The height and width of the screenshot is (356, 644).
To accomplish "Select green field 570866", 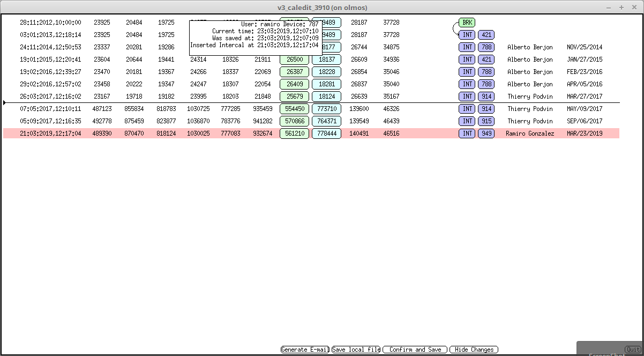I will 295,121.
